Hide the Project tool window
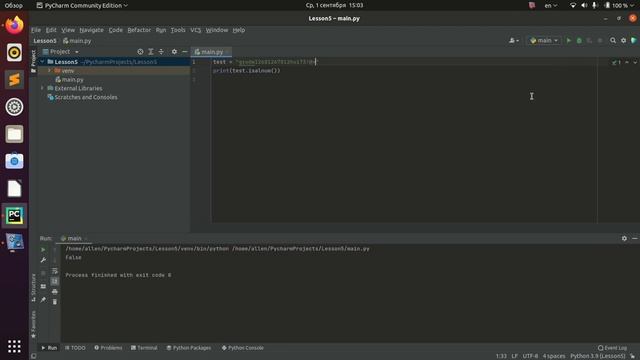The height and width of the screenshot is (360, 640). [184, 52]
